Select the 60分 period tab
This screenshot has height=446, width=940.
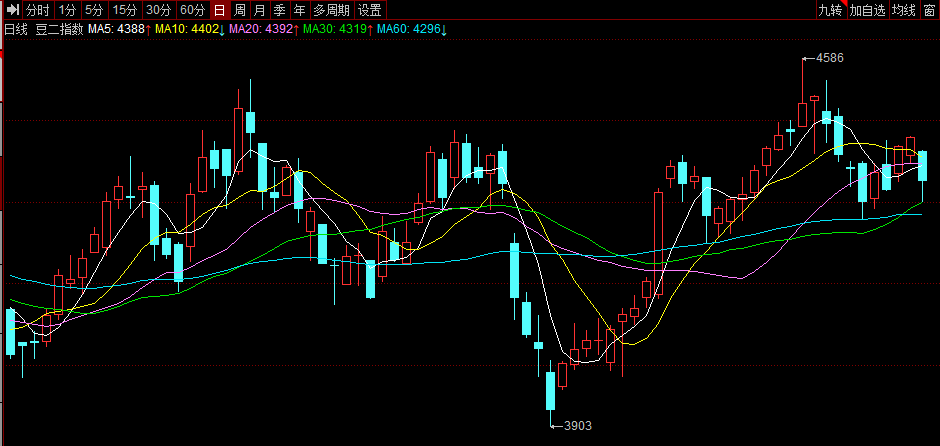[193, 10]
